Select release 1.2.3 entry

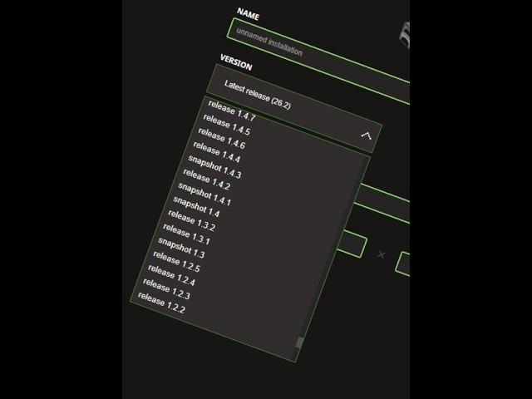166,289
